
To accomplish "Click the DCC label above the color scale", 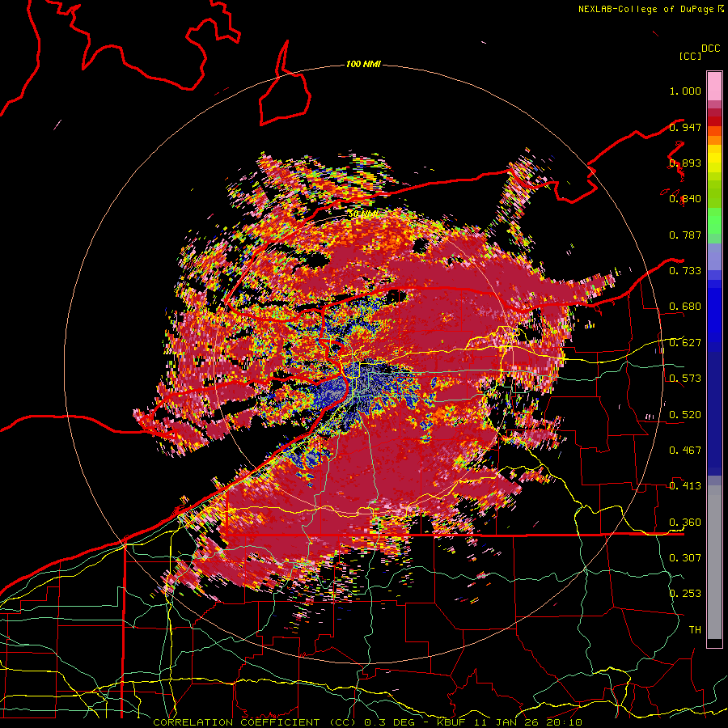I will tap(710, 49).
